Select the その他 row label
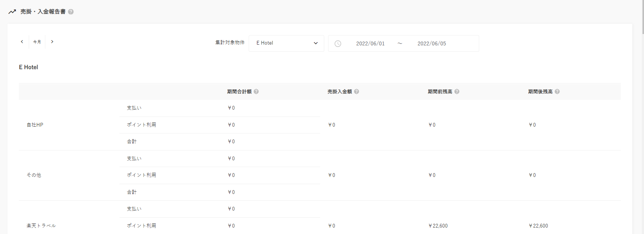644x234 pixels. click(34, 175)
